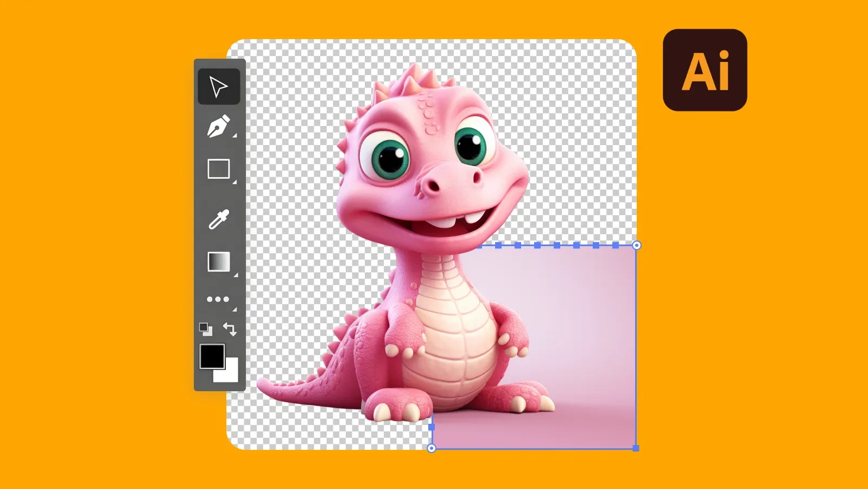Click the pink dragon's head
The image size is (868, 489).
[x=432, y=163]
